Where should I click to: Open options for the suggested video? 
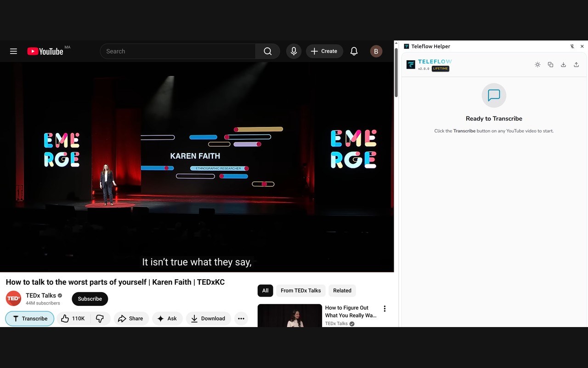tap(384, 309)
